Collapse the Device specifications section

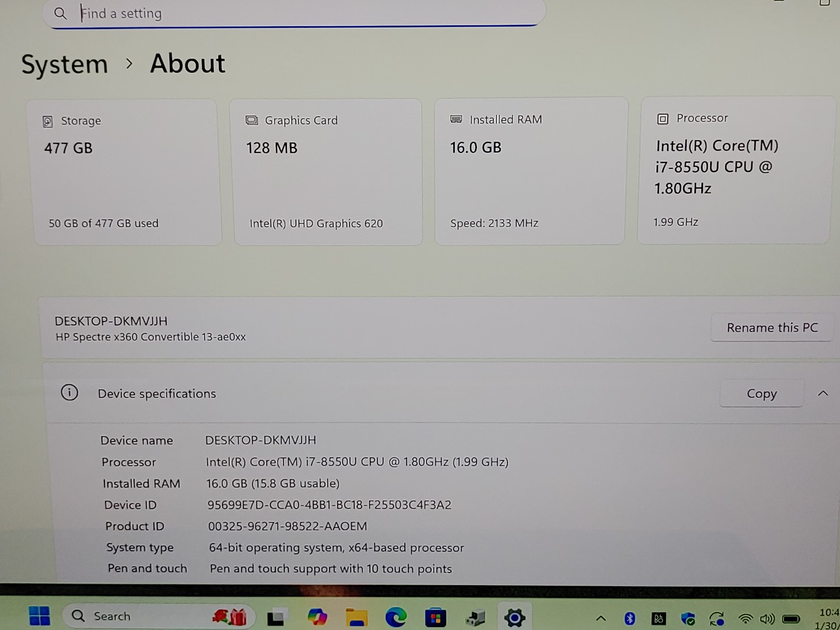(822, 394)
